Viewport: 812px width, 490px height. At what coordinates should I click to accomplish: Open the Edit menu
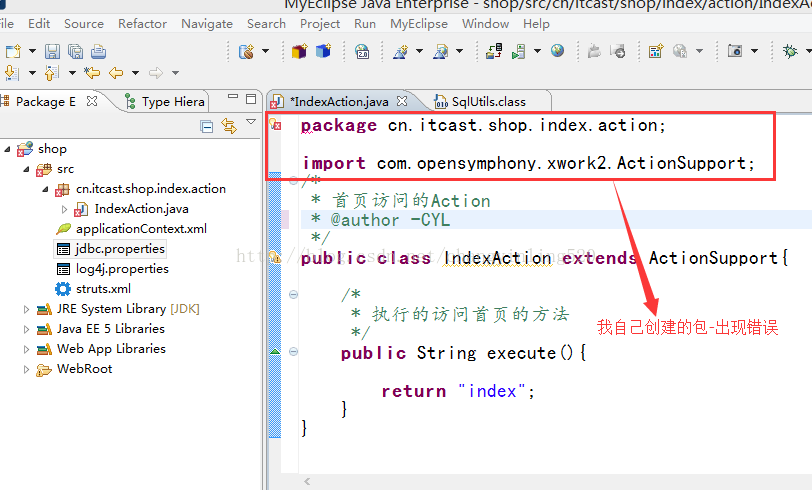[39, 24]
